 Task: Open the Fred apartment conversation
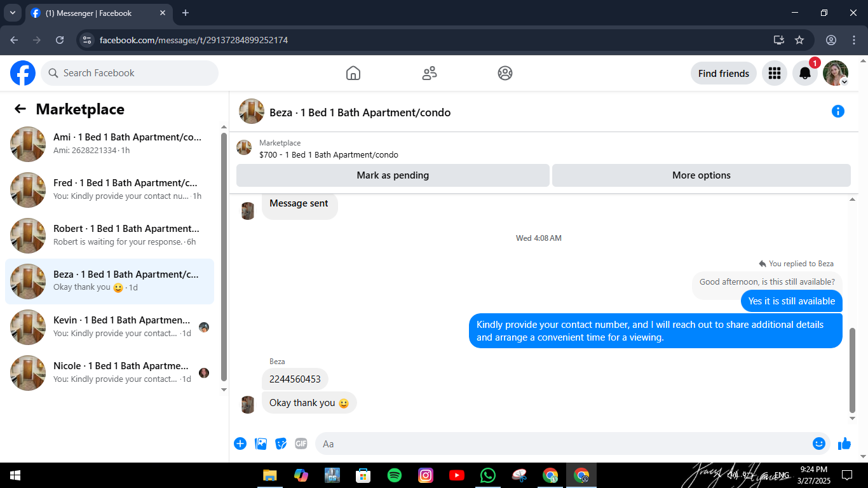(x=109, y=190)
